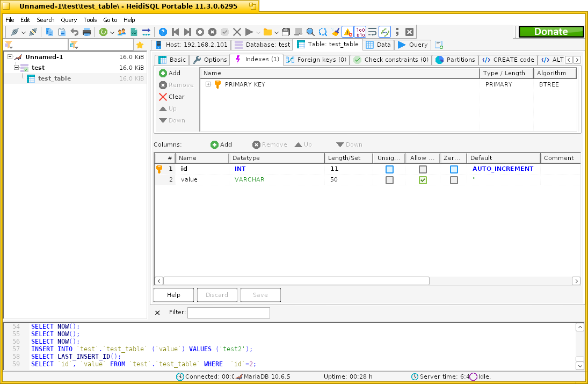Click the Run query play icon in toolbar
Viewport: 588px width, 384px height.
[x=249, y=32]
